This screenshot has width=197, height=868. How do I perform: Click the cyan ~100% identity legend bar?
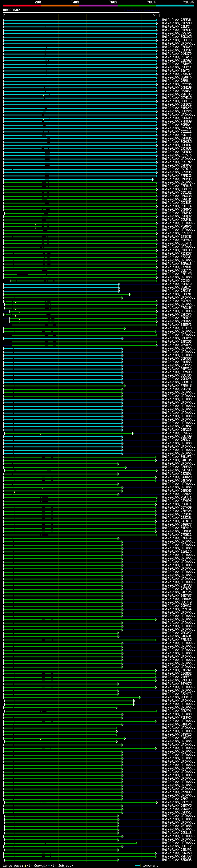tap(175, 6)
